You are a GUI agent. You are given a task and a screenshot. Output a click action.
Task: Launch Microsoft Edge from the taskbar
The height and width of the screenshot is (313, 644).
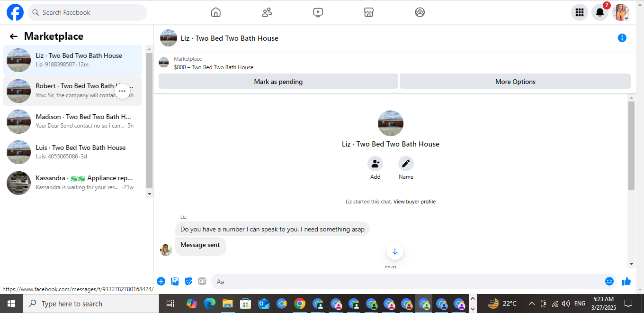pos(209,304)
